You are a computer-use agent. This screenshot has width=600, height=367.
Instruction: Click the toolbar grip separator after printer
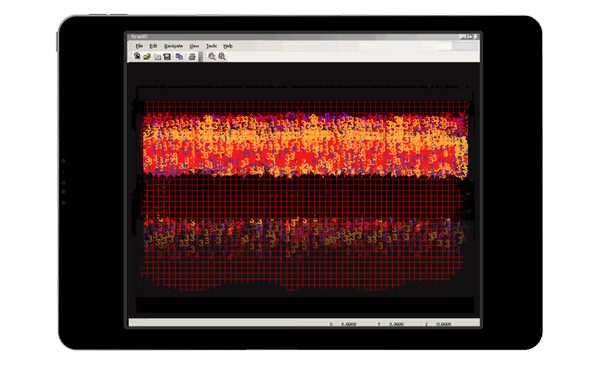coord(201,57)
